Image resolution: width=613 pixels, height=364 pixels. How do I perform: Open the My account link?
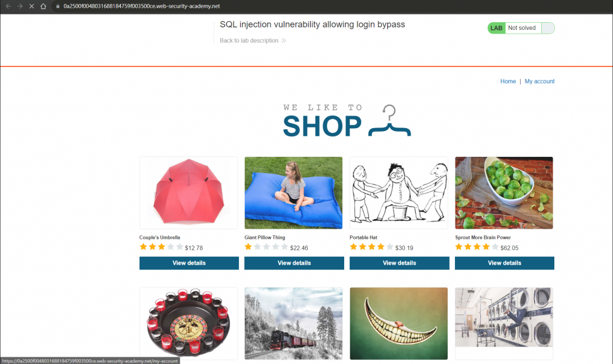coord(539,81)
